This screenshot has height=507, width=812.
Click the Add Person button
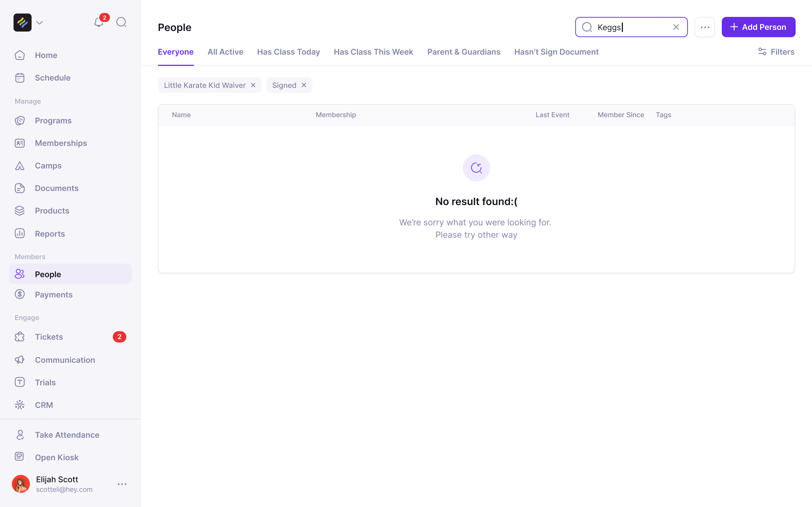pyautogui.click(x=758, y=27)
